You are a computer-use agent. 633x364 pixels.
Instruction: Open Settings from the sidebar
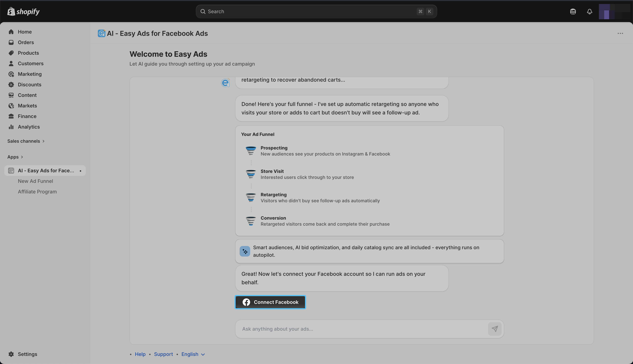tap(27, 354)
